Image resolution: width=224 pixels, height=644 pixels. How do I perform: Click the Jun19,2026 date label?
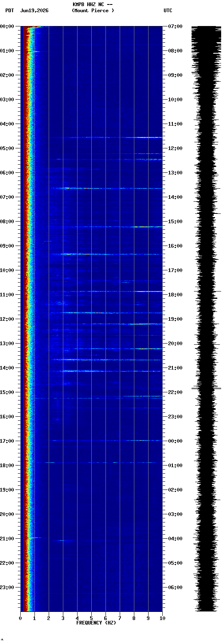(34, 11)
